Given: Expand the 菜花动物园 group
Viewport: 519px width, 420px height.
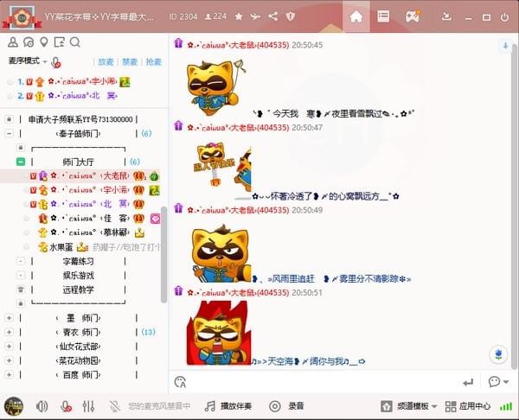Looking at the screenshot, I should click(10, 360).
